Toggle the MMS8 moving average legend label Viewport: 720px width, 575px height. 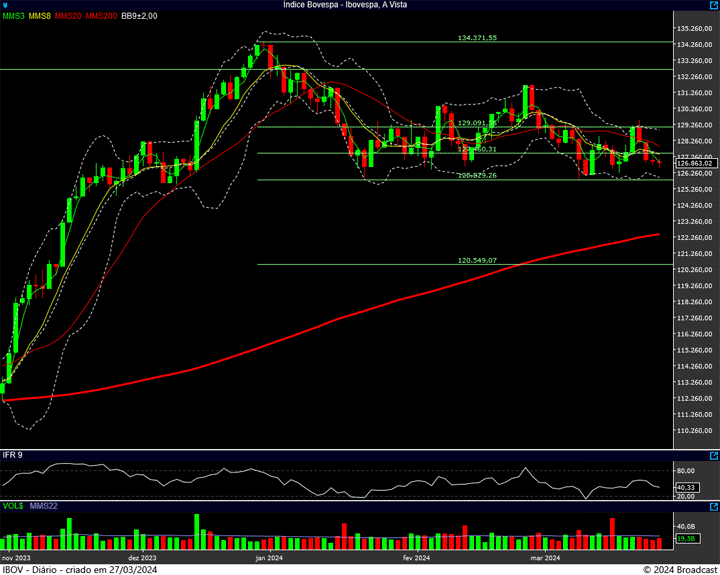(x=40, y=16)
